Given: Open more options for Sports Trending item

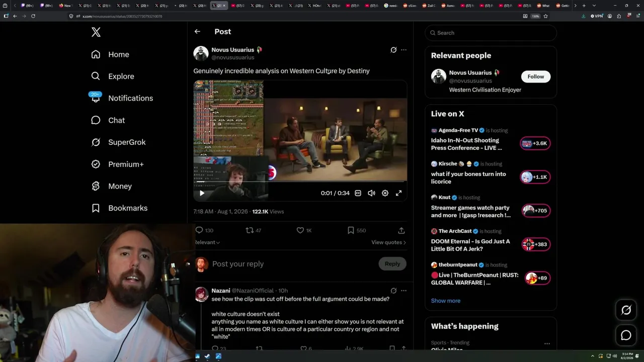Looking at the screenshot, I should 547,344.
